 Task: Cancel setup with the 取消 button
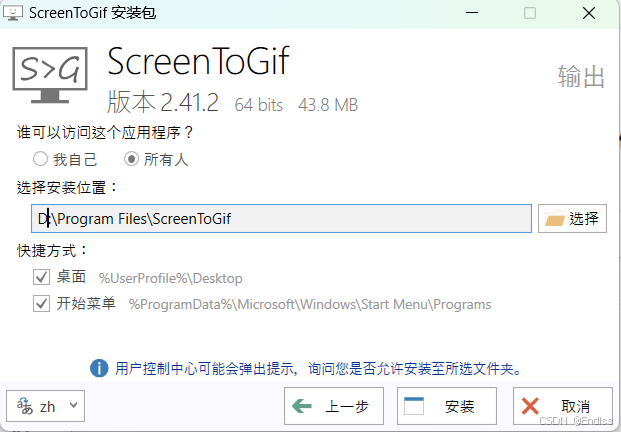pyautogui.click(x=563, y=406)
